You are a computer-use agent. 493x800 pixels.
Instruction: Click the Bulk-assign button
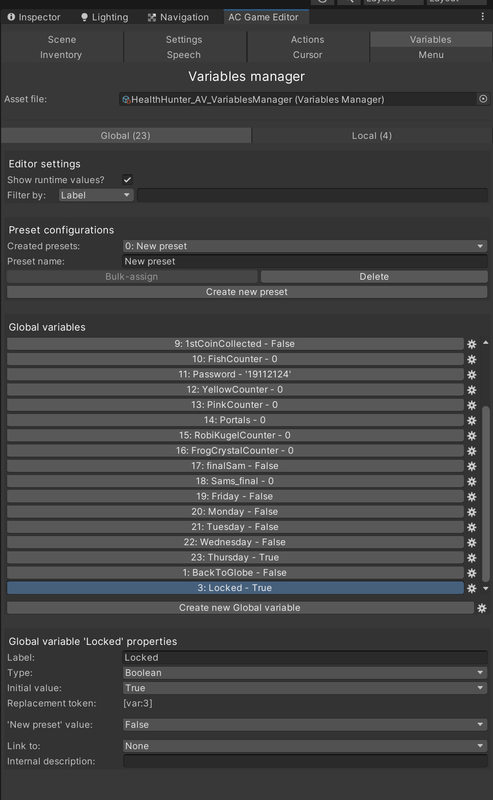point(132,277)
